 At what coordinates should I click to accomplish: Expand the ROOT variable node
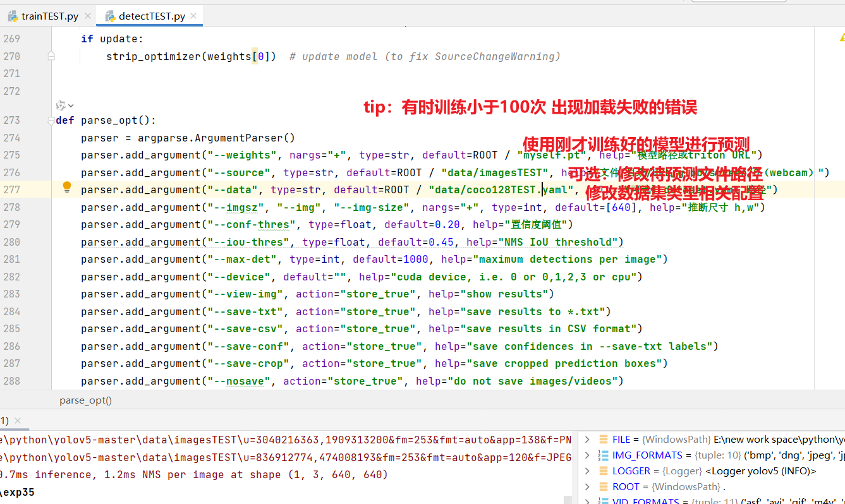coord(587,486)
